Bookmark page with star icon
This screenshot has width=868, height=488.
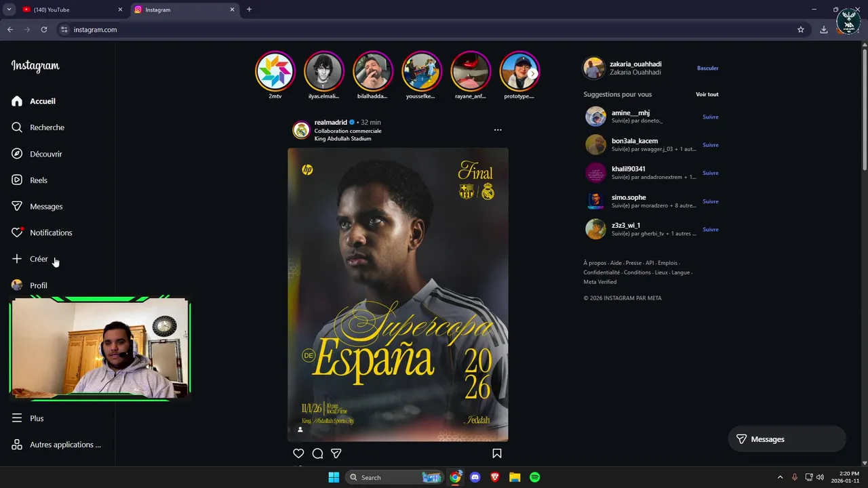(801, 29)
